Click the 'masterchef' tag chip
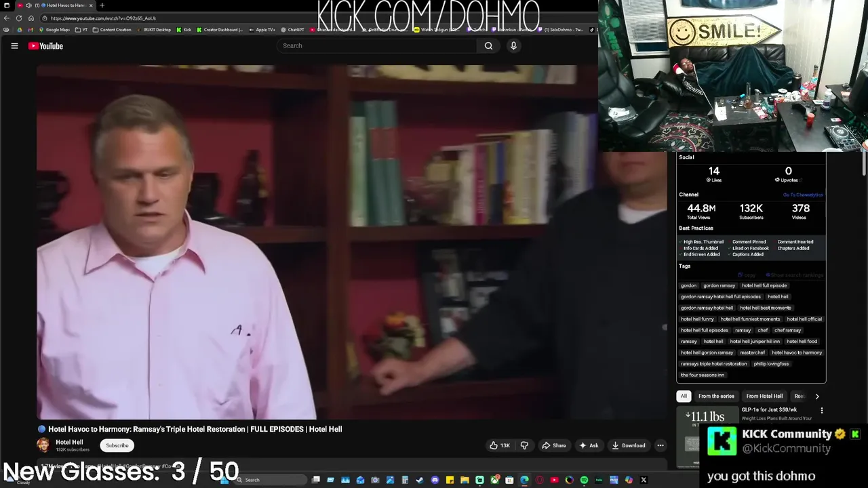The height and width of the screenshot is (488, 868). point(753,352)
